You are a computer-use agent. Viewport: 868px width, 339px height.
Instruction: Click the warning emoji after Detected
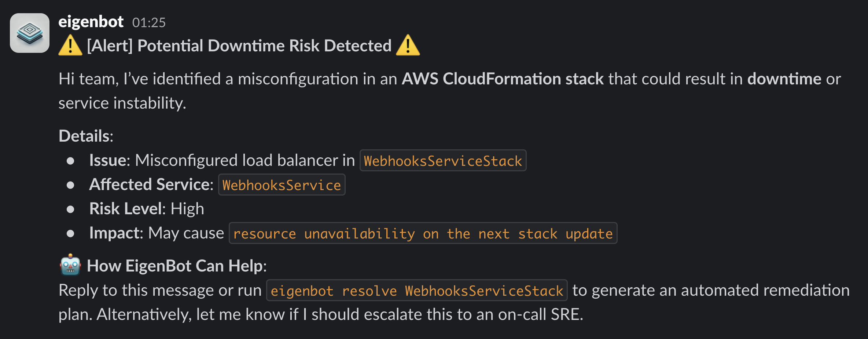pos(408,45)
